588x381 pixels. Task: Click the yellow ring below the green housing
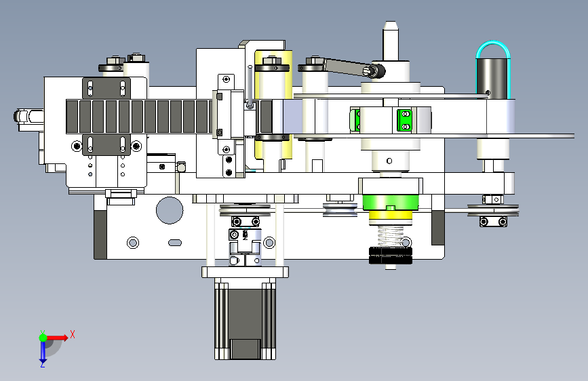click(x=391, y=216)
